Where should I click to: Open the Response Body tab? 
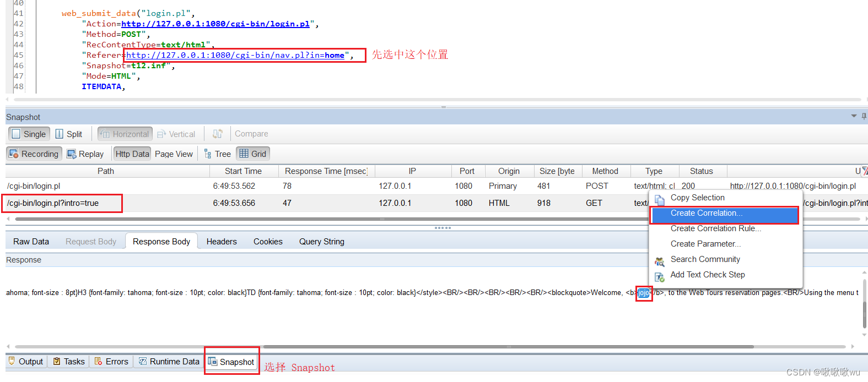pyautogui.click(x=161, y=241)
